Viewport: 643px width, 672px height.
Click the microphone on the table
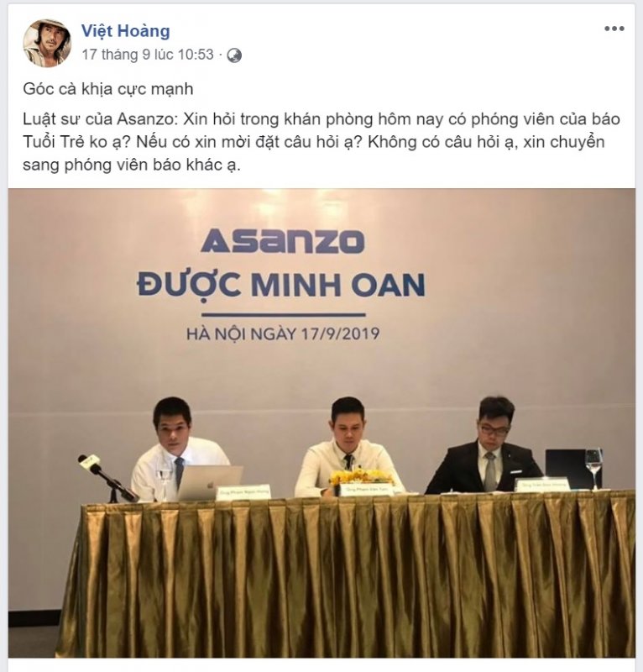(108, 478)
